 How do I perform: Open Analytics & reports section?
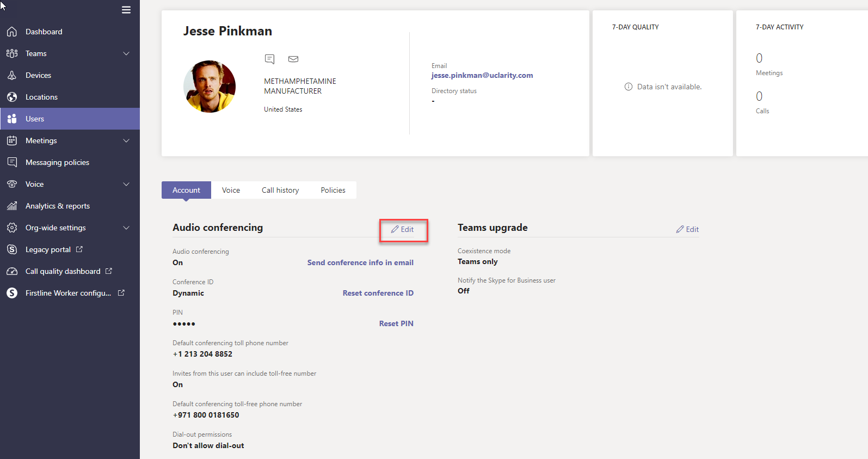(70, 206)
